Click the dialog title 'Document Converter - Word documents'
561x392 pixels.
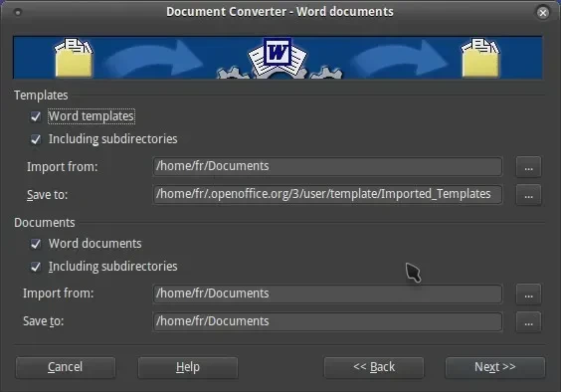point(280,12)
